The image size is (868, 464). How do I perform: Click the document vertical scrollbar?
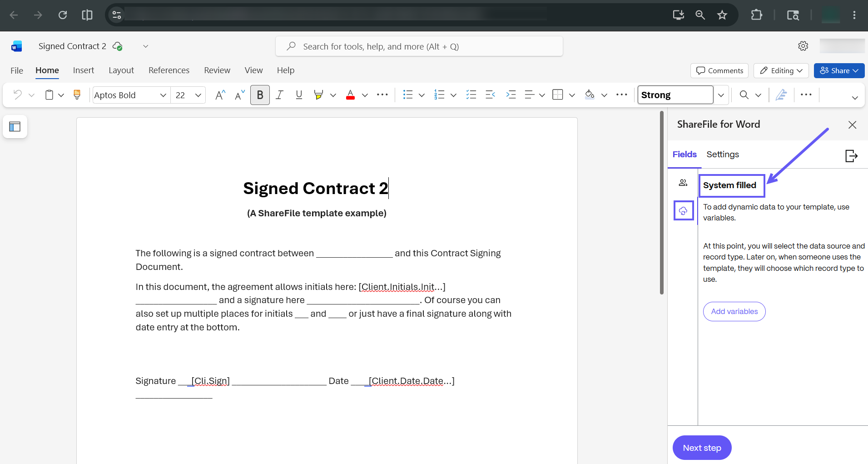click(662, 203)
